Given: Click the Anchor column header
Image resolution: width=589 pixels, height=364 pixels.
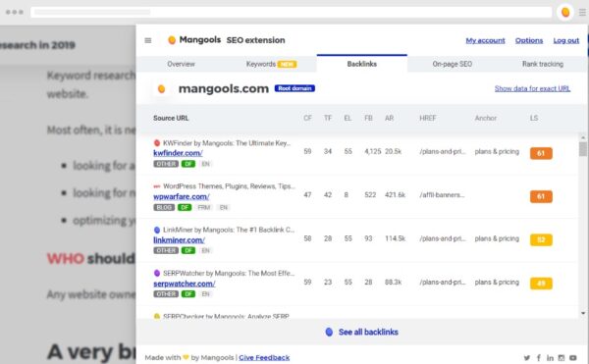Looking at the screenshot, I should click(x=486, y=118).
